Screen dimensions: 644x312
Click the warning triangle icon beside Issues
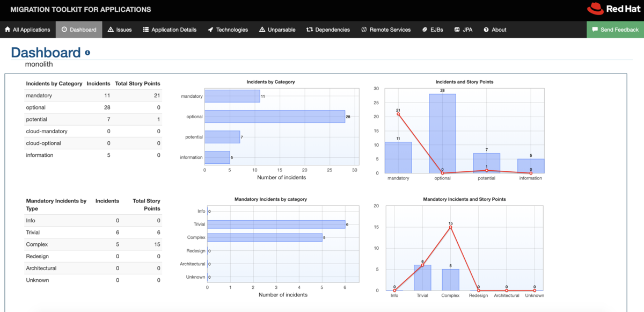(x=111, y=30)
